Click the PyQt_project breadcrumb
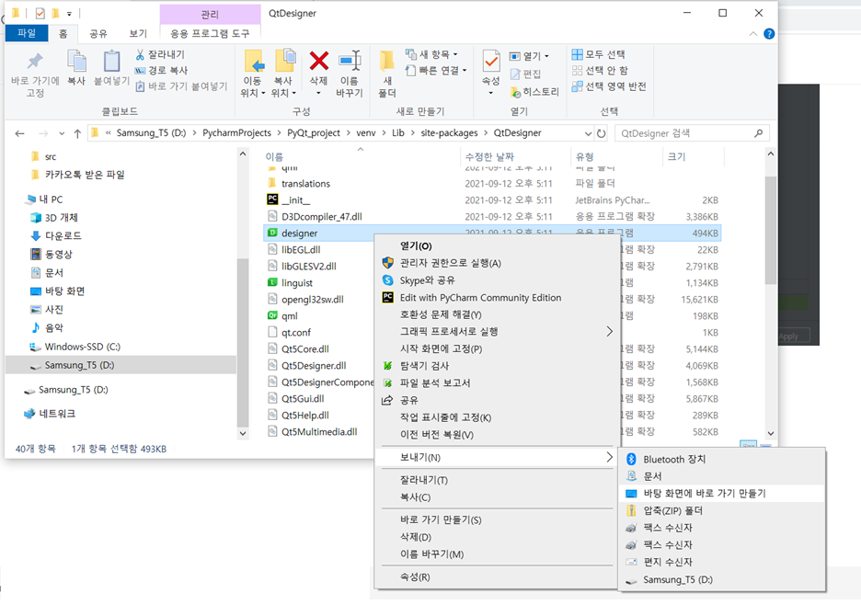861x616 pixels. click(314, 133)
